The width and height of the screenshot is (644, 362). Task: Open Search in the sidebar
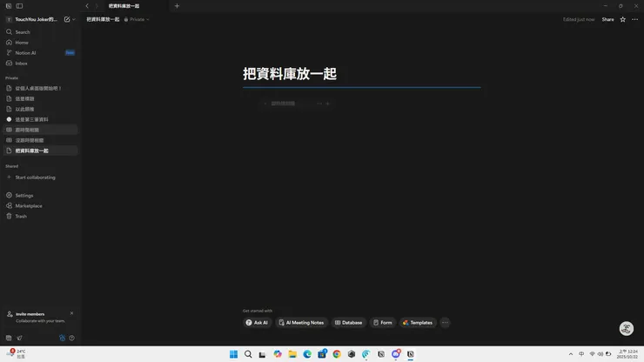coord(40,31)
